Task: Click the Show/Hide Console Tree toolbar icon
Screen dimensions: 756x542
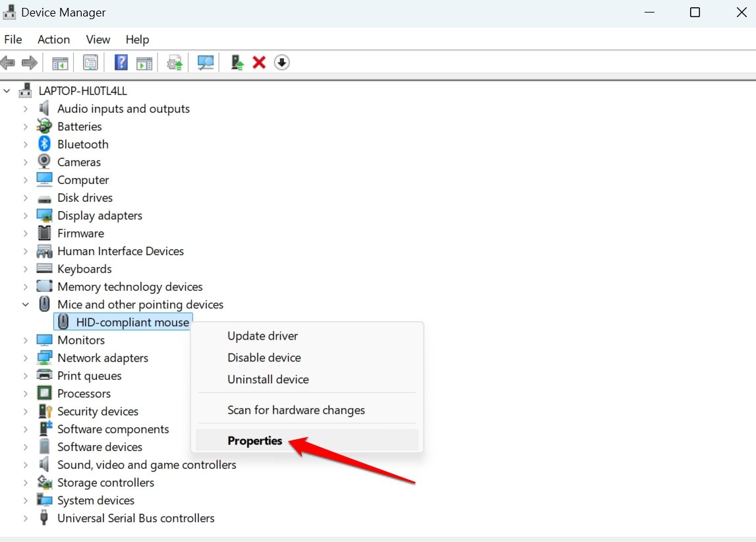Action: coord(60,63)
